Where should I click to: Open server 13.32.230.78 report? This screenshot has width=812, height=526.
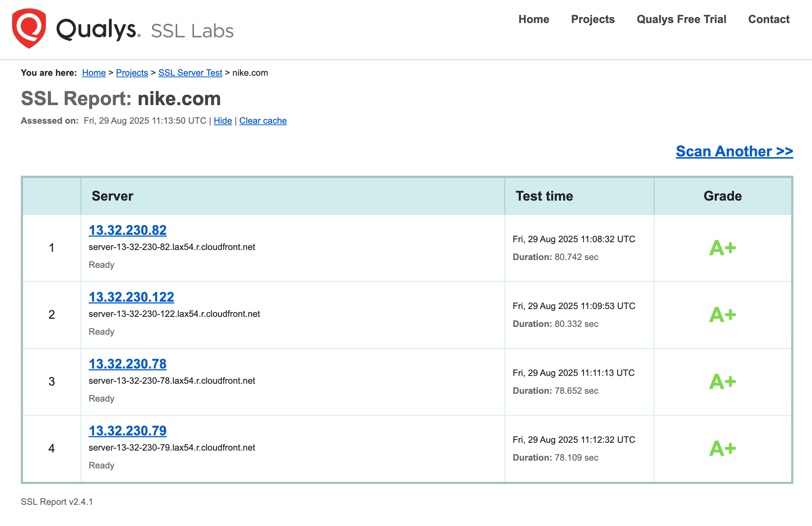point(127,364)
